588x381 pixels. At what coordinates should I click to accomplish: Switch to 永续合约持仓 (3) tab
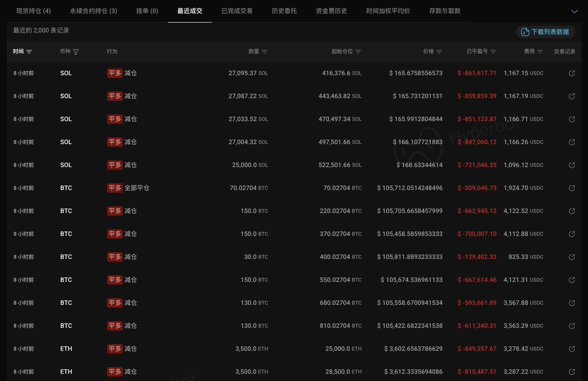pos(93,11)
